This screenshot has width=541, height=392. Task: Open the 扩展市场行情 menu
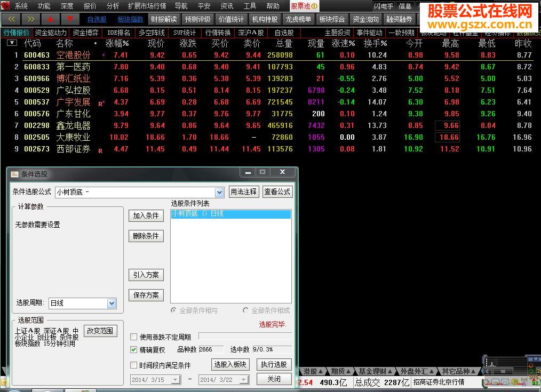[147, 6]
